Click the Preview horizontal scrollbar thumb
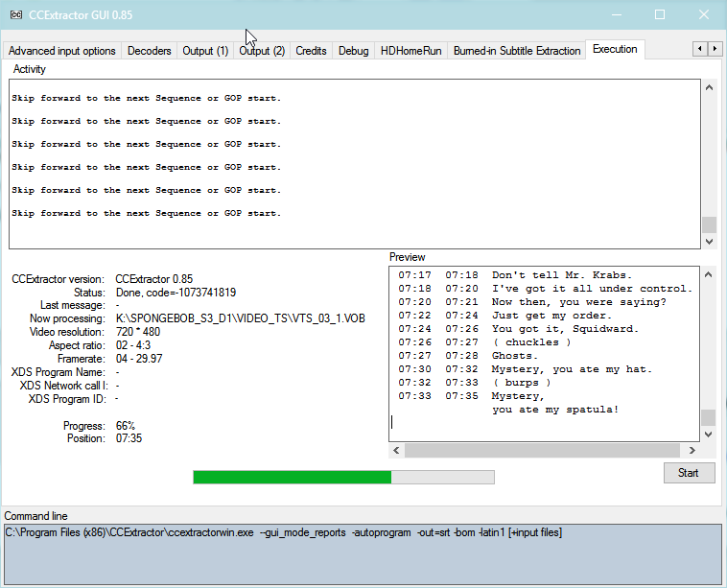 [x=542, y=450]
